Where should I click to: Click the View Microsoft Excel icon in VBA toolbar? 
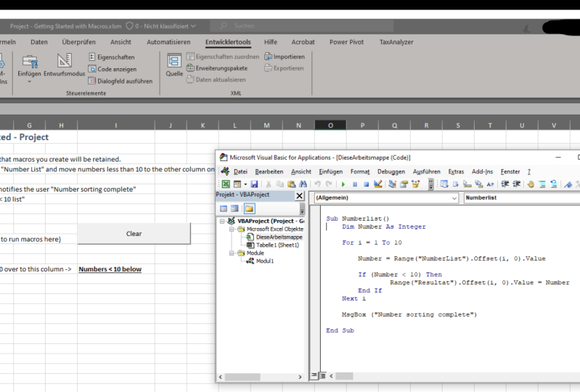tap(226, 184)
